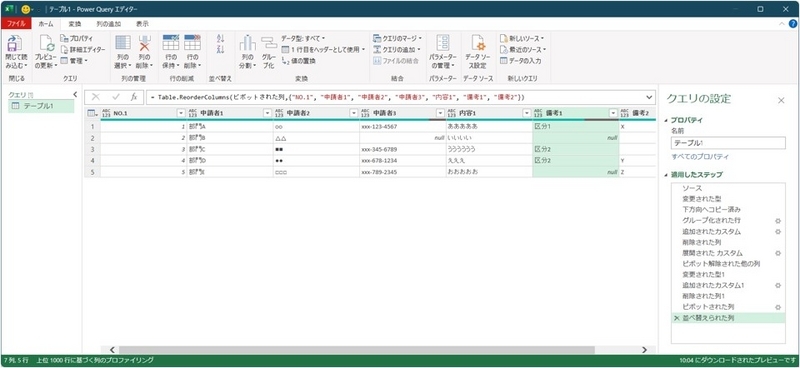
Task: Click クエリの追加 append queries
Action: point(397,50)
